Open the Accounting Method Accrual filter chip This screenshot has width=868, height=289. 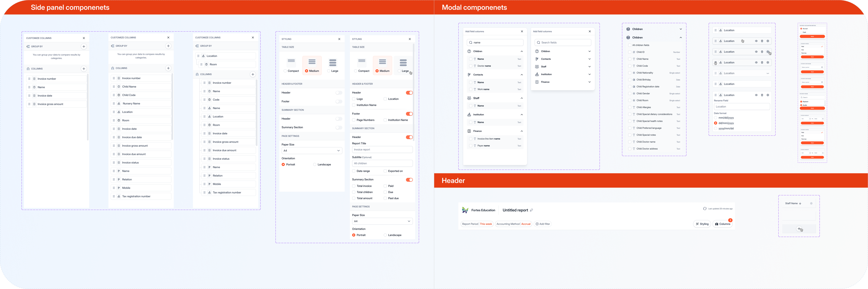point(514,224)
